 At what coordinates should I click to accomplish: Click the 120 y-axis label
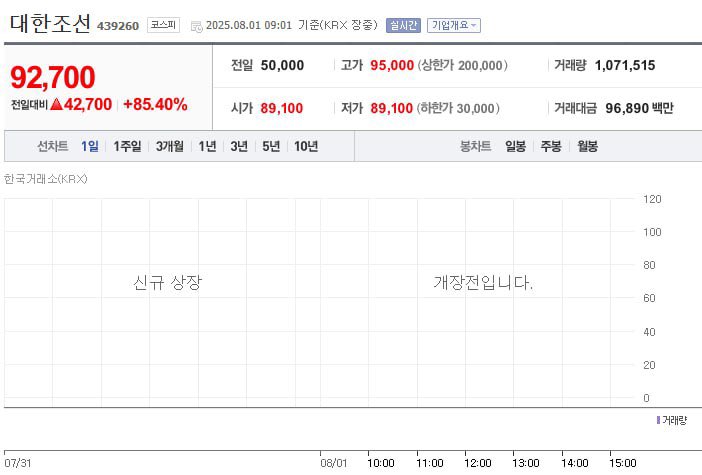[652, 199]
